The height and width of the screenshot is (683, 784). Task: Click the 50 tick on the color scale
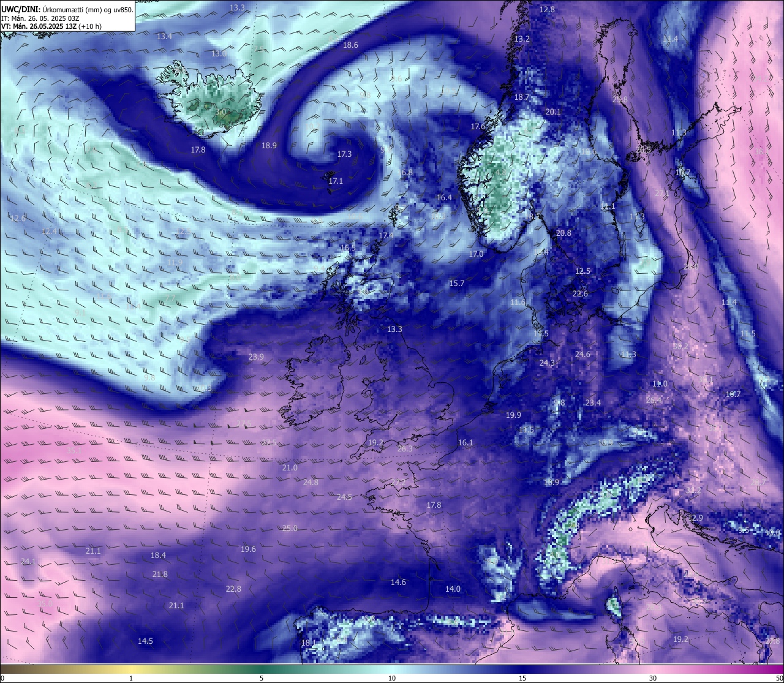coord(779,678)
